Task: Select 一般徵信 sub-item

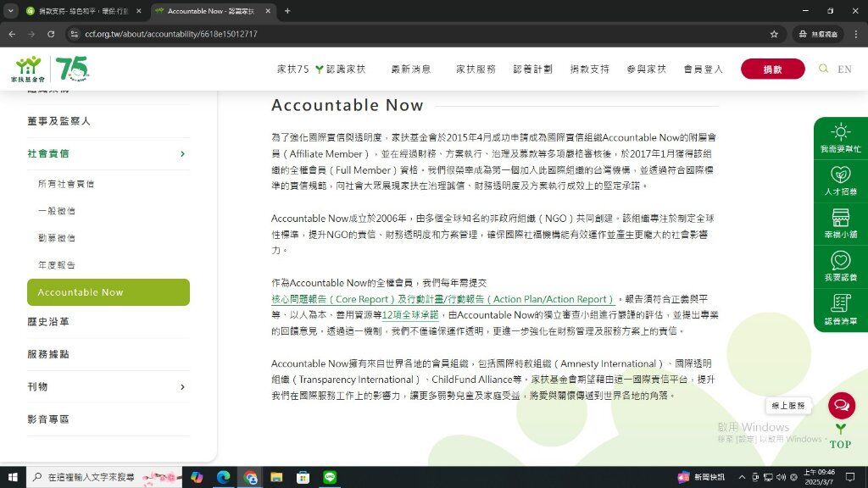Action: (57, 211)
